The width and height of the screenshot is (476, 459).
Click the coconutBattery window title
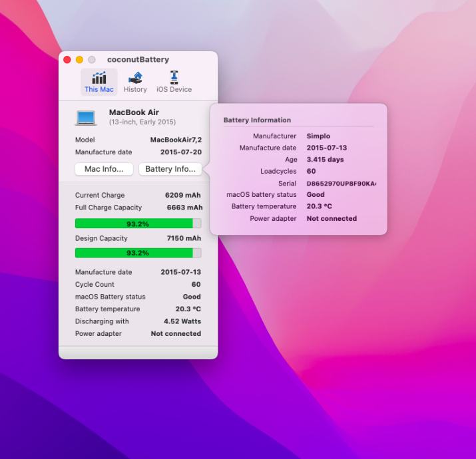tap(138, 59)
